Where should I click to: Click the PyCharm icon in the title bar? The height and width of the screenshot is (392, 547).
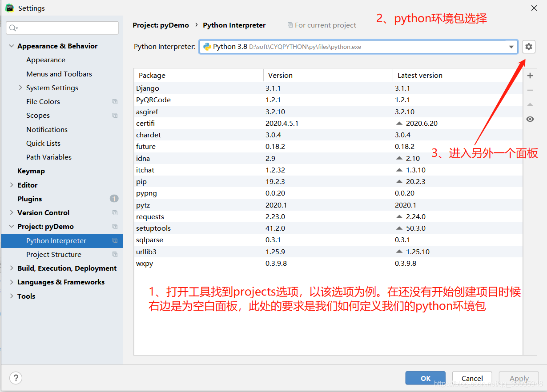(9, 8)
